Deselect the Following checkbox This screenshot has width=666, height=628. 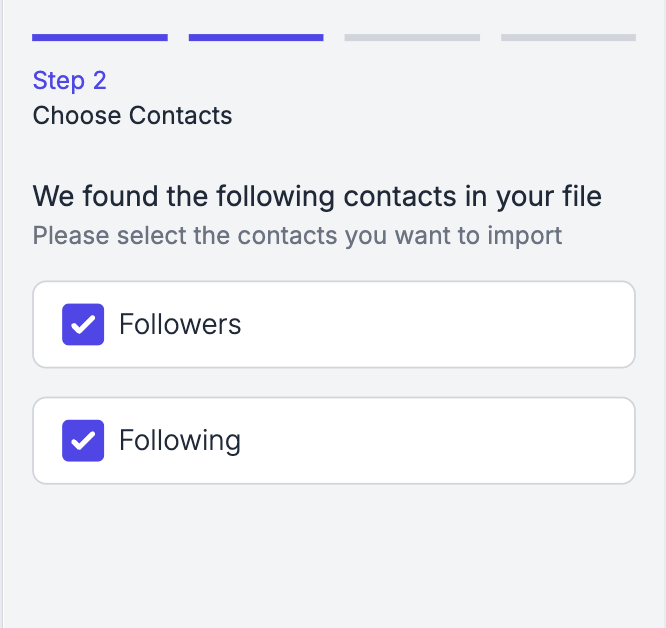coord(83,441)
